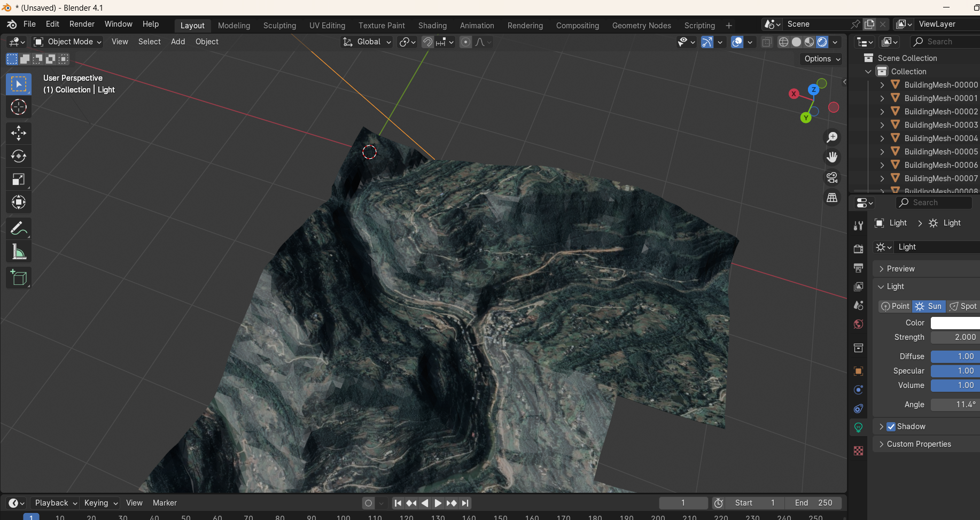Toggle proportional editing in the viewport header
980x520 pixels.
tap(465, 42)
